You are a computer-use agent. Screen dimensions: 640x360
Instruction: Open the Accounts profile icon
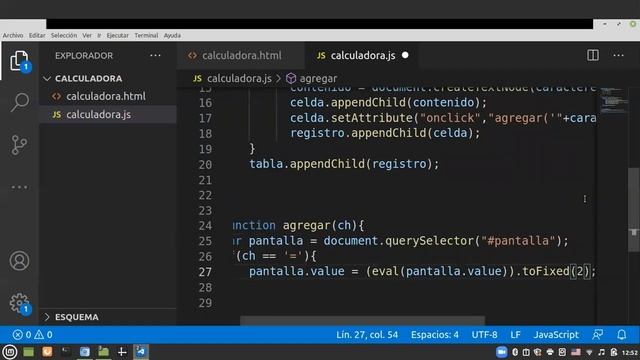[19, 261]
